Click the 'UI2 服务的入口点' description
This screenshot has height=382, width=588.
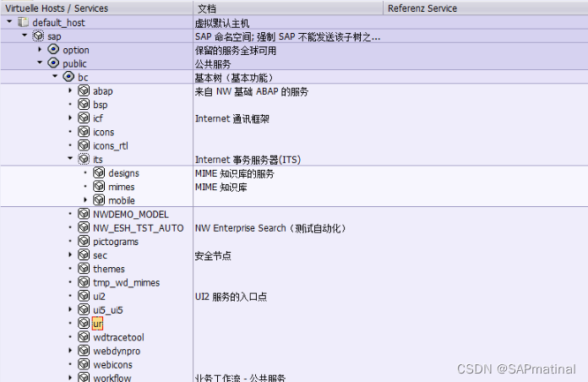coord(231,297)
